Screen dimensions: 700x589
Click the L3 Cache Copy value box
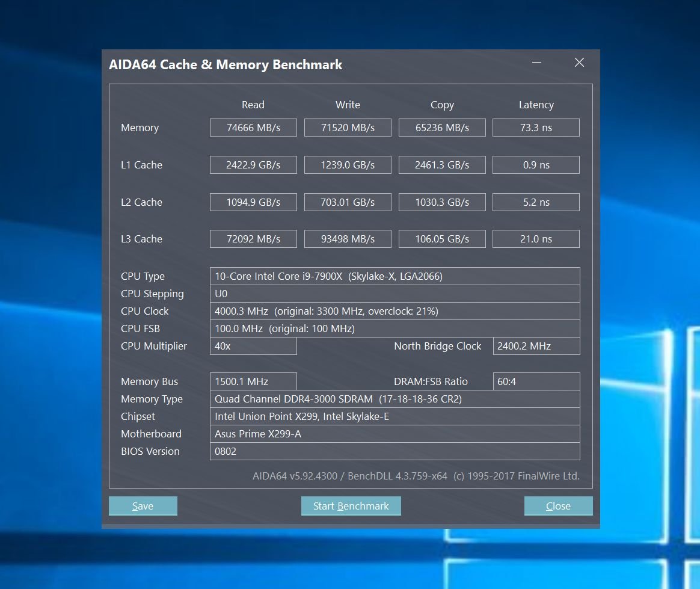[442, 239]
